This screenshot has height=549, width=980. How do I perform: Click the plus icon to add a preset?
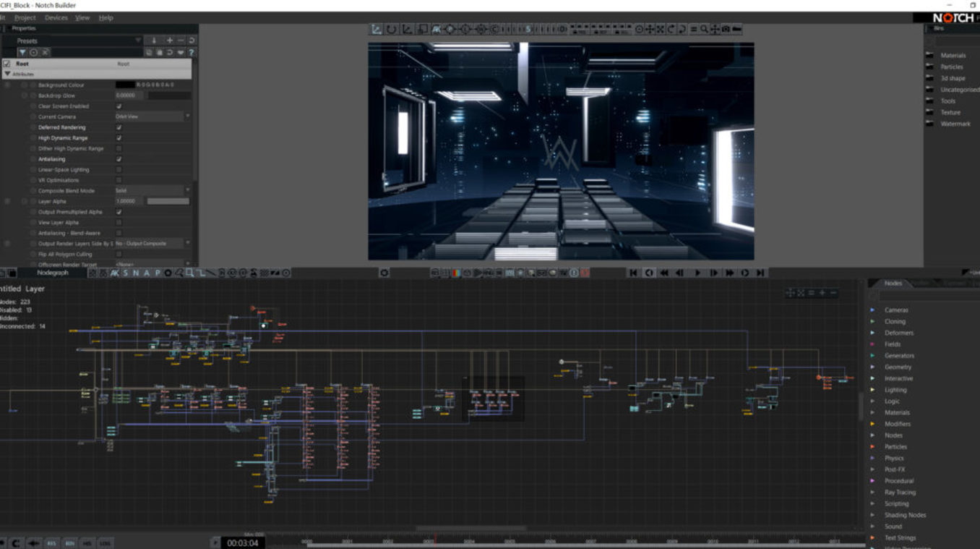pos(170,41)
